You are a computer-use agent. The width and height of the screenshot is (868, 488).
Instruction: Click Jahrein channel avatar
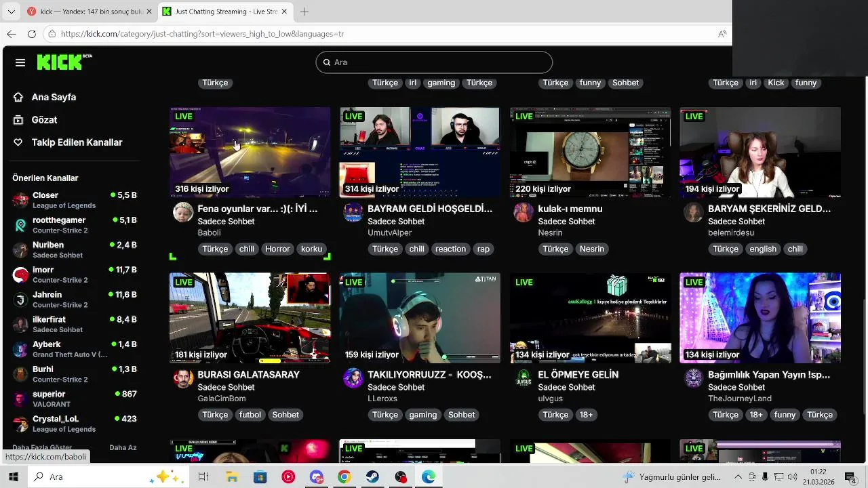coord(21,300)
